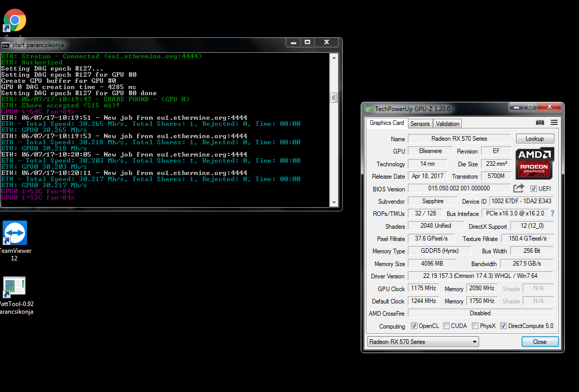Click the Pixel Fillrate field 37.6 GPixel/s
The width and height of the screenshot is (579, 392).
pyautogui.click(x=431, y=238)
